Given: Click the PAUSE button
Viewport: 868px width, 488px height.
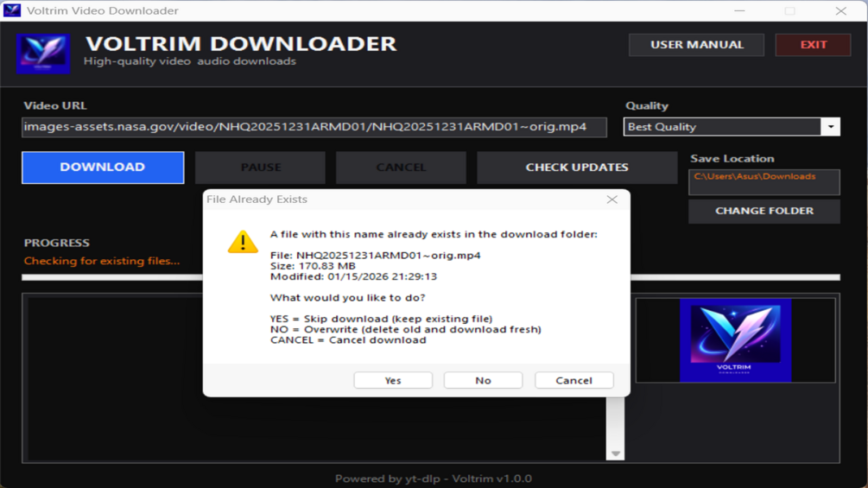Looking at the screenshot, I should click(x=260, y=167).
